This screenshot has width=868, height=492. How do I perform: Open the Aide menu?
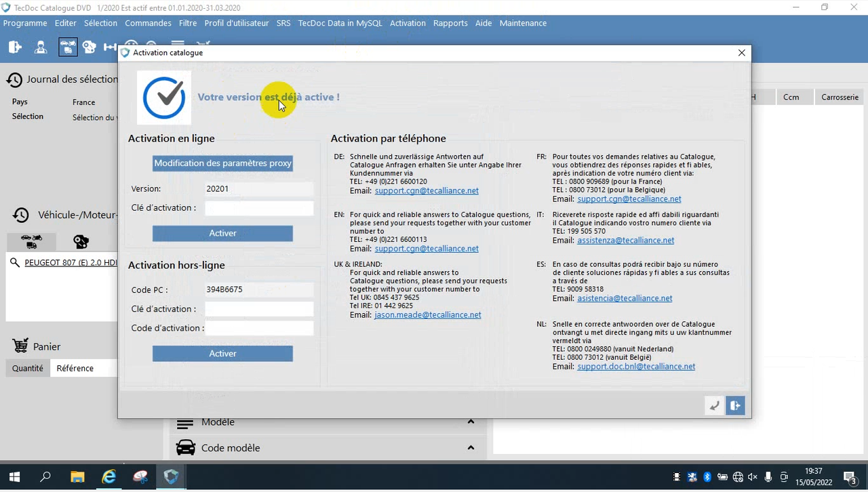484,23
